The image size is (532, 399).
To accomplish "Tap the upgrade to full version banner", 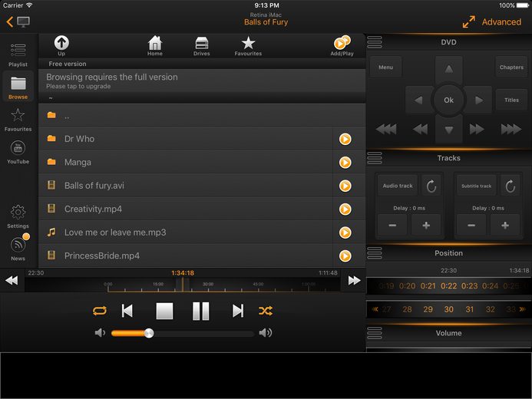I will tap(202, 81).
